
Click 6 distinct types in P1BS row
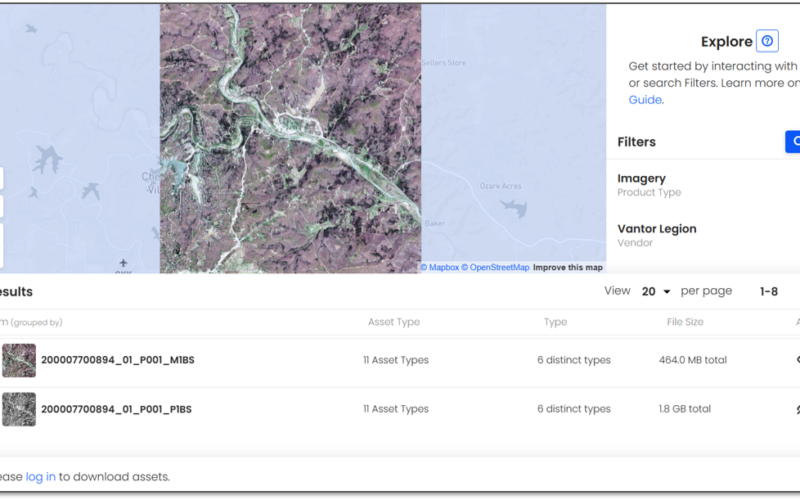click(573, 409)
